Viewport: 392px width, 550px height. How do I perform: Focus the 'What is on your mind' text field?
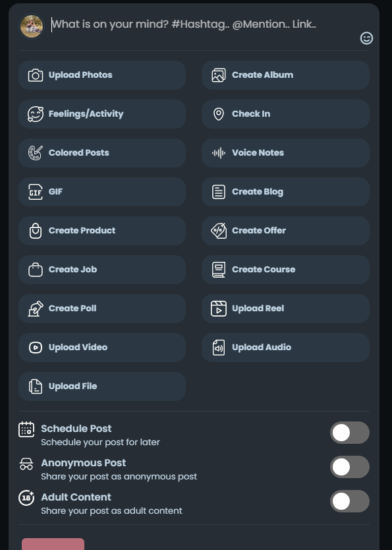tap(203, 24)
